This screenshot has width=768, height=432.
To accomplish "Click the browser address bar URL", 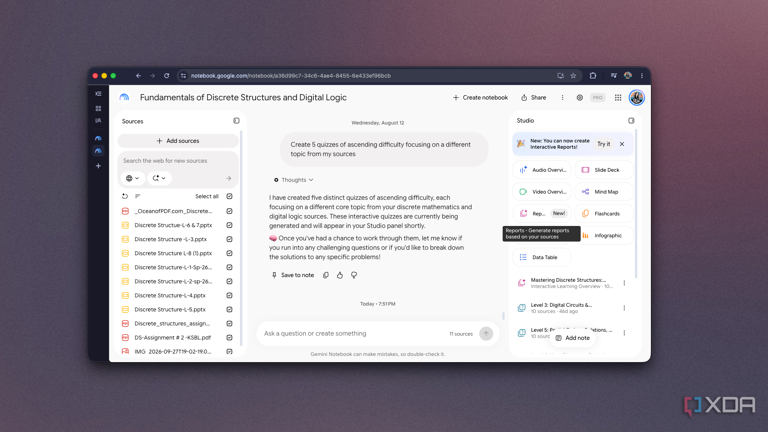I will coord(291,76).
